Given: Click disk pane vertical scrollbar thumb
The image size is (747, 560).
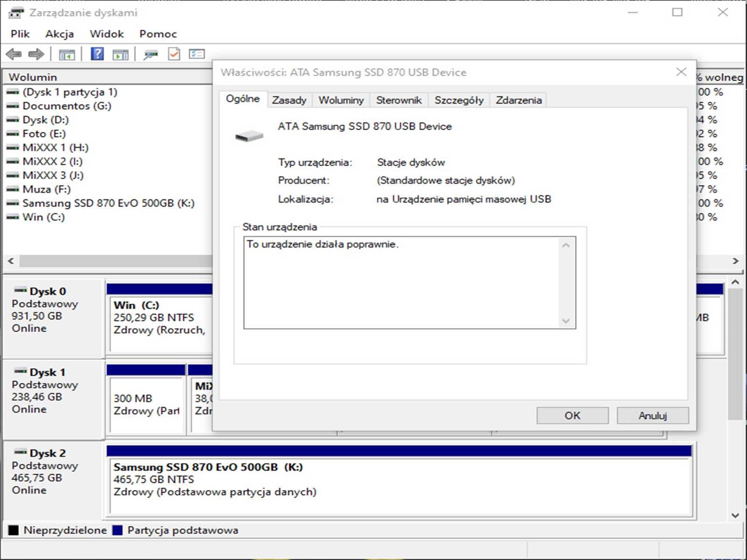Looking at the screenshot, I should pos(735,354).
